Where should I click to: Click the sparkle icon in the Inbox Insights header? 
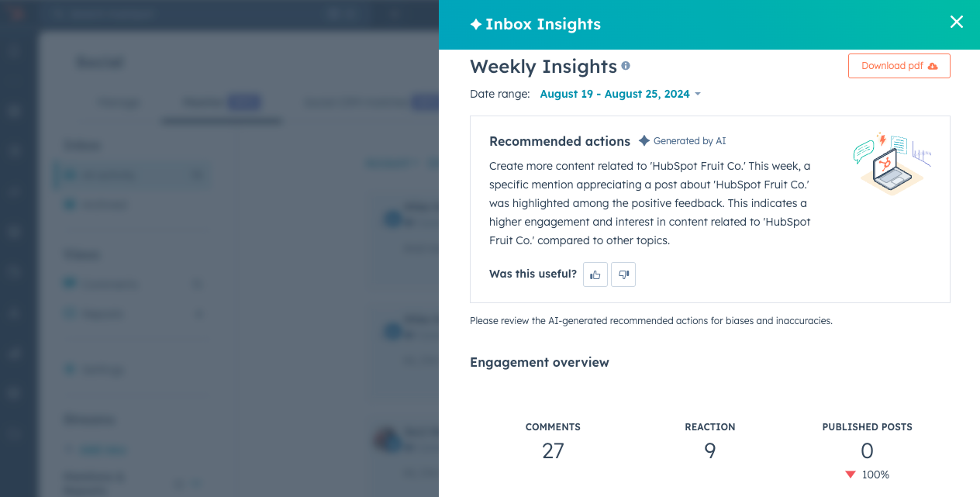click(x=476, y=25)
